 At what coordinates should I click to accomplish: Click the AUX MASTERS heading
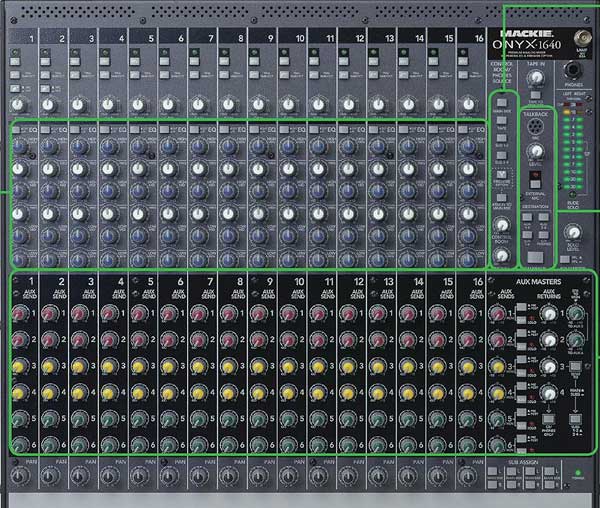click(x=538, y=282)
